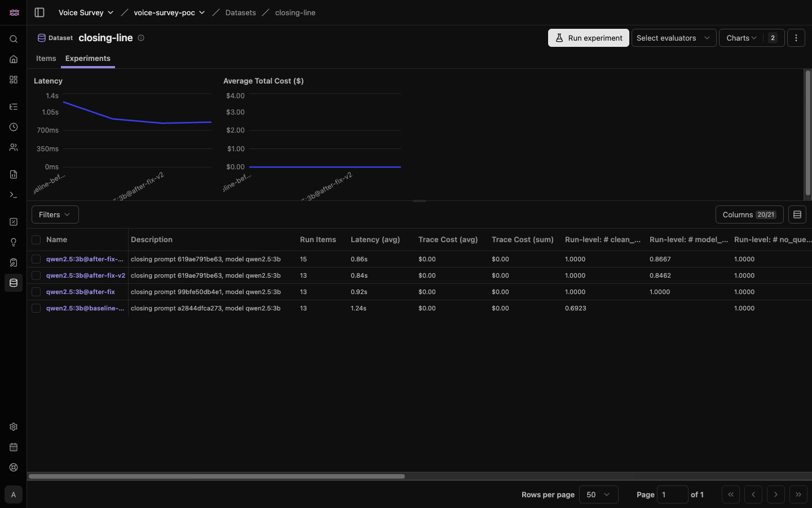Open the Select evaluators dropdown
This screenshot has width=812, height=508.
click(x=674, y=38)
